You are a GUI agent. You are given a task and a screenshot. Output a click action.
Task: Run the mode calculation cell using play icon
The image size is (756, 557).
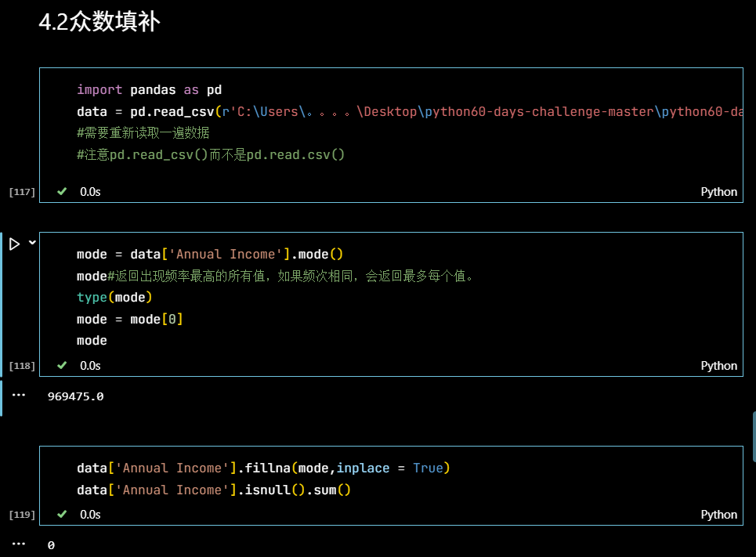pos(13,243)
